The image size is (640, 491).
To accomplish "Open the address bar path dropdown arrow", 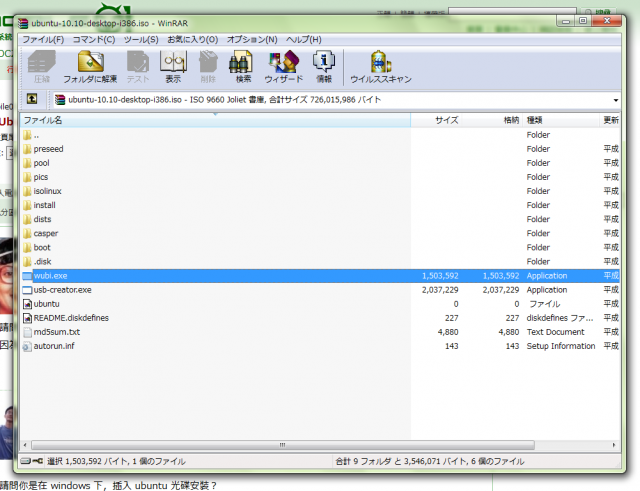I will (615, 100).
